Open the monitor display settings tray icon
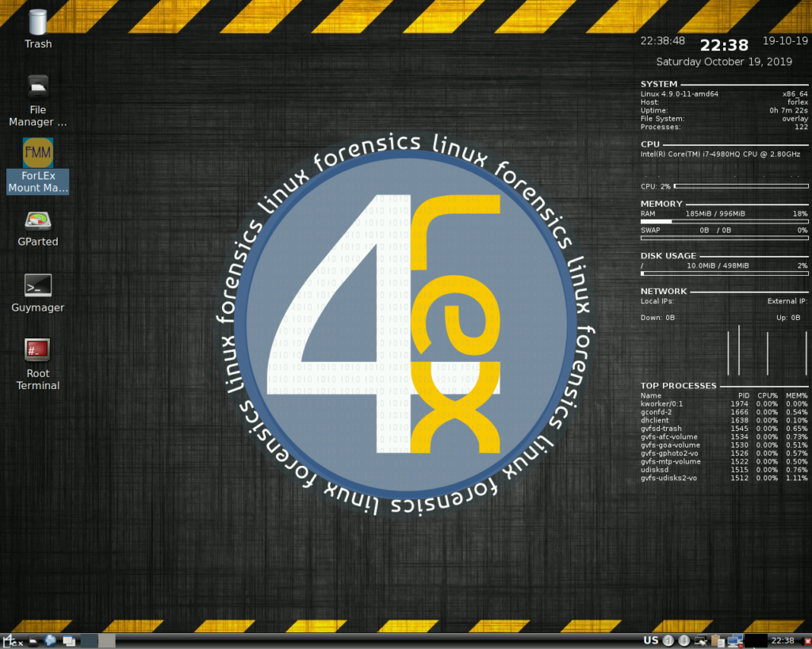 [x=701, y=641]
